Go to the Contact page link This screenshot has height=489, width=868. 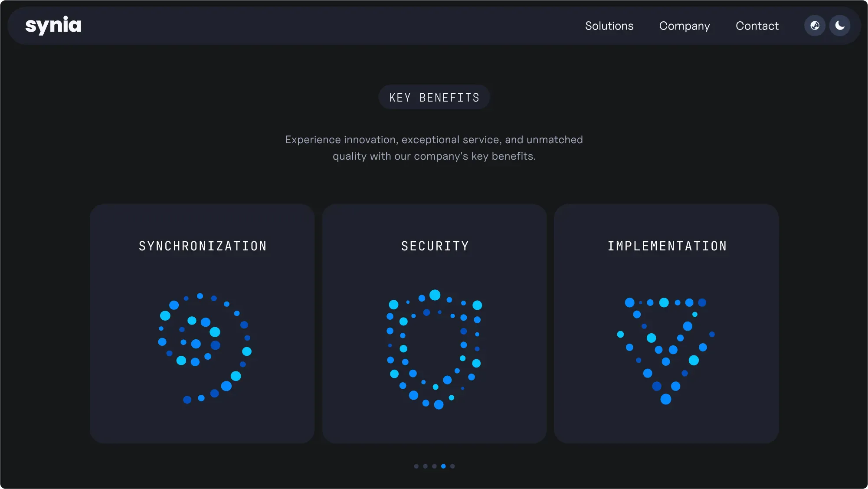tap(757, 26)
